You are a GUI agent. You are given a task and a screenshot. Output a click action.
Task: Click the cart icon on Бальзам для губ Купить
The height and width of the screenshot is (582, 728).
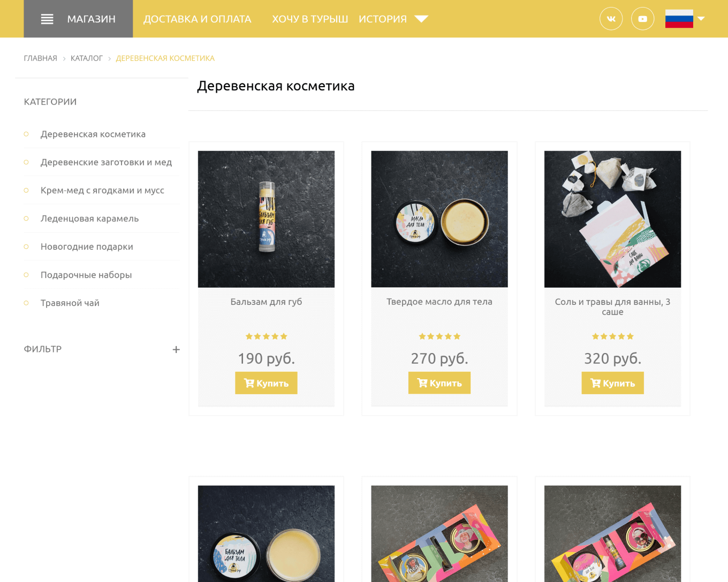tap(249, 383)
